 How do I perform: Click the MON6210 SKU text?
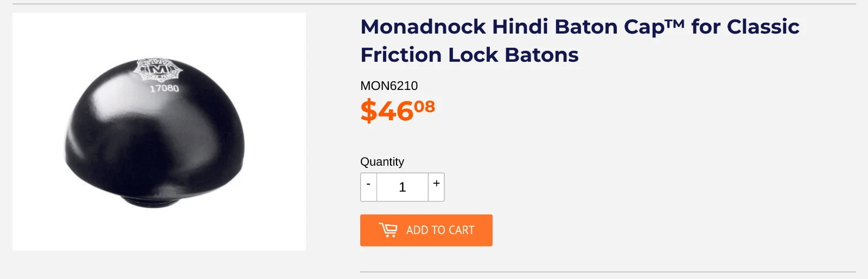coord(389,86)
